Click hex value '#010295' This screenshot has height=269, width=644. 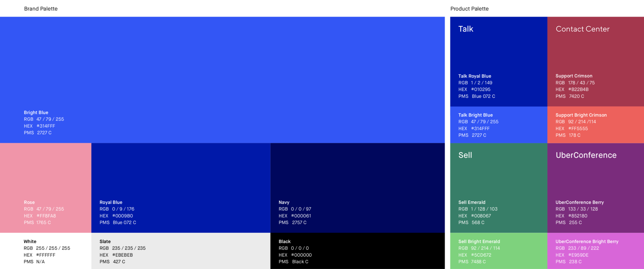coord(481,89)
